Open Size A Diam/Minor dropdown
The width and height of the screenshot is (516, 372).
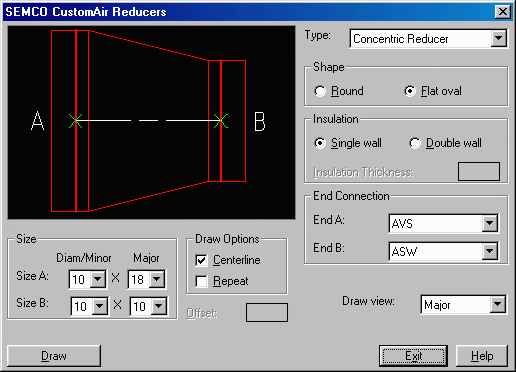[x=98, y=279]
